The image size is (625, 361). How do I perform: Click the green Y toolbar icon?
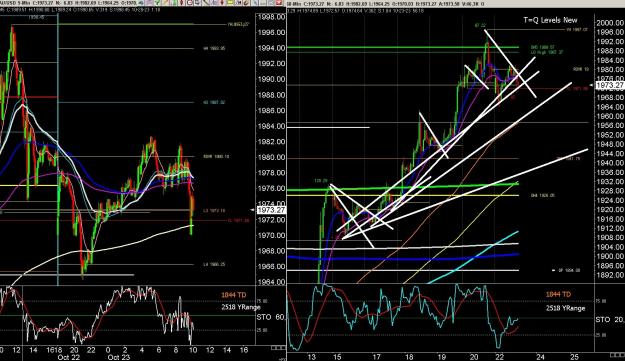click(x=157, y=2)
